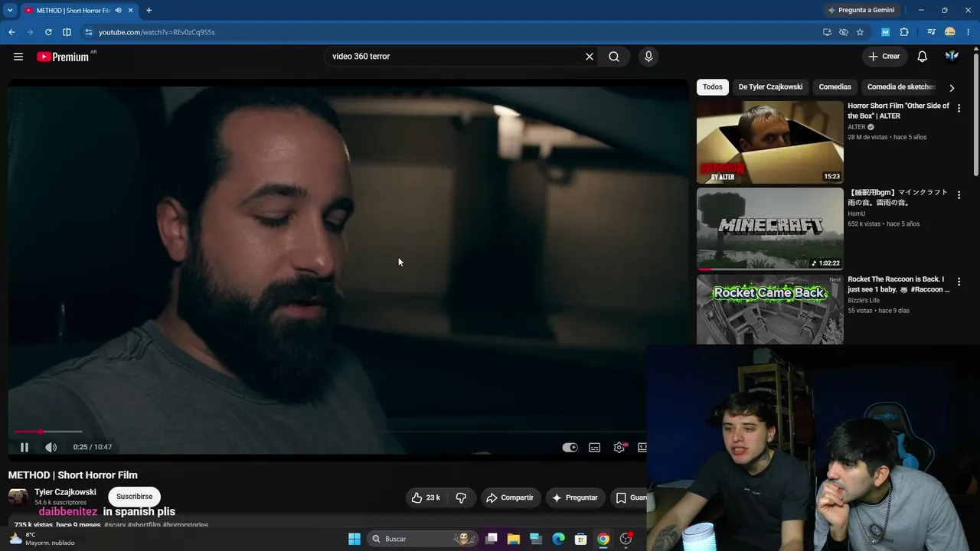The image size is (980, 551).
Task: Pause the video
Action: 24,447
